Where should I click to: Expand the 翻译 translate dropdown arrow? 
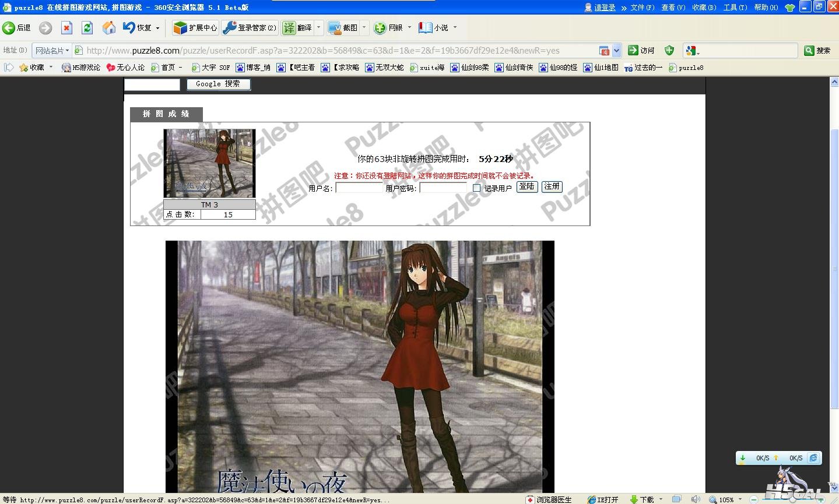[x=318, y=27]
